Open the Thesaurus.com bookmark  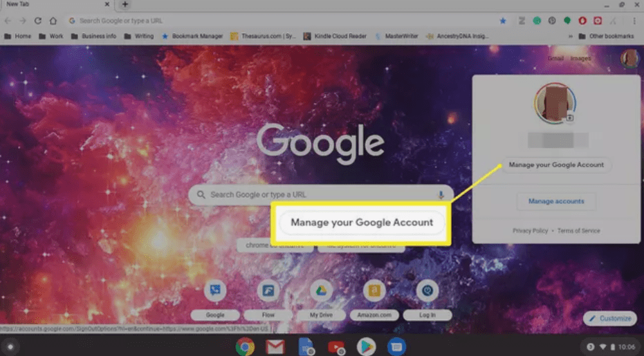point(263,36)
